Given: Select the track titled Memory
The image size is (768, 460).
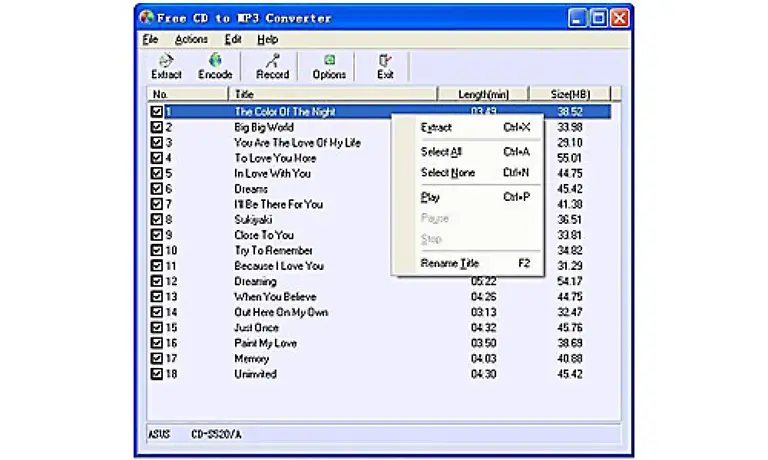Looking at the screenshot, I should click(x=251, y=359).
